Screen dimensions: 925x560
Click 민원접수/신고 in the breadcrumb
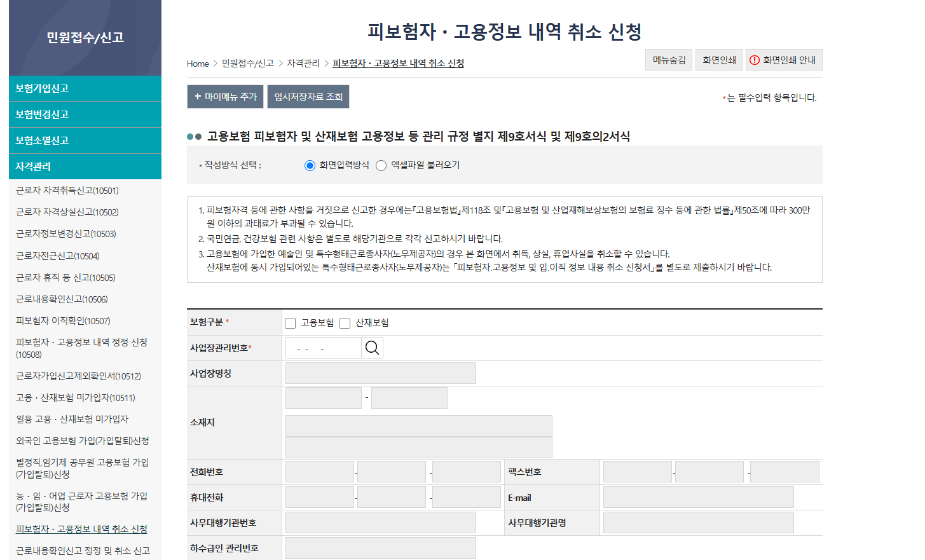248,64
